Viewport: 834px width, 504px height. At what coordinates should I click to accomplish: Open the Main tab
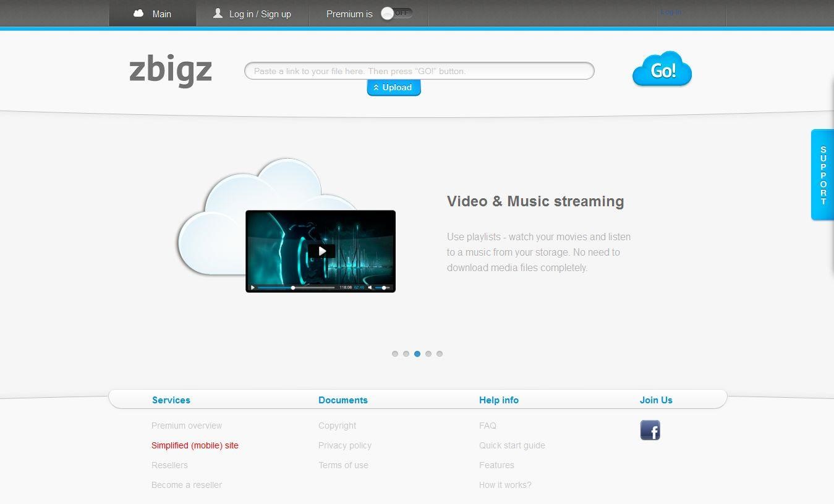coord(153,14)
